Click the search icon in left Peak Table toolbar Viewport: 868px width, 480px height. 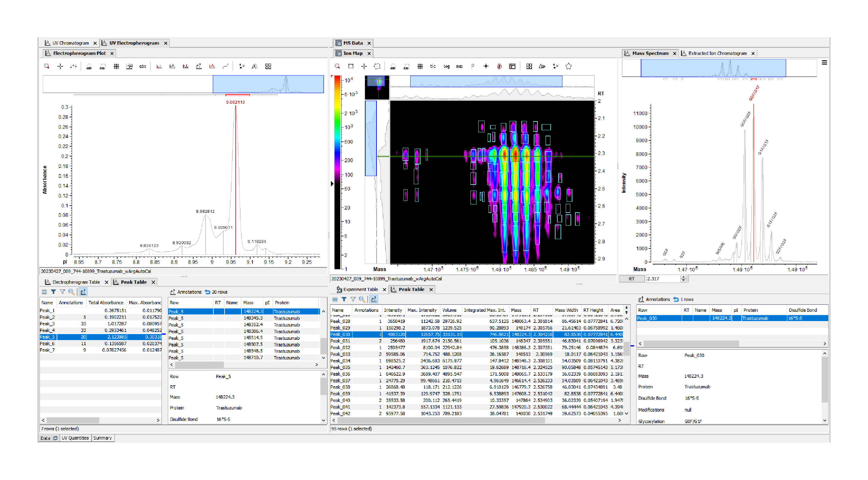(x=71, y=292)
